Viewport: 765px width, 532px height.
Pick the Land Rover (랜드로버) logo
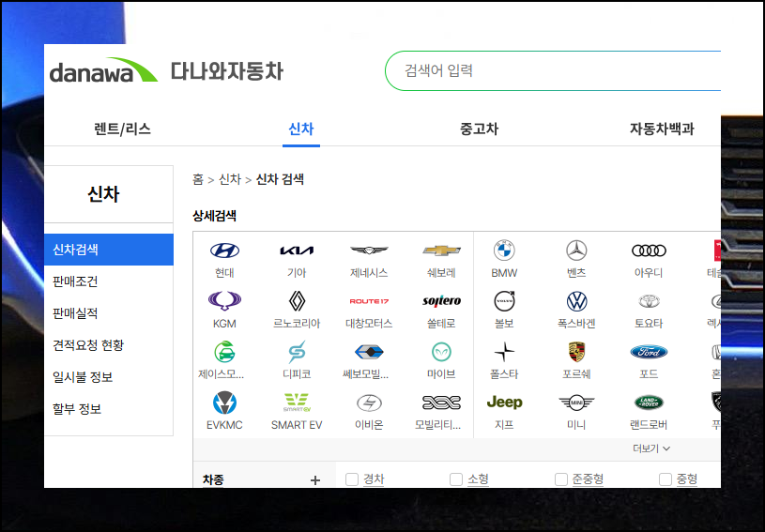click(x=649, y=403)
